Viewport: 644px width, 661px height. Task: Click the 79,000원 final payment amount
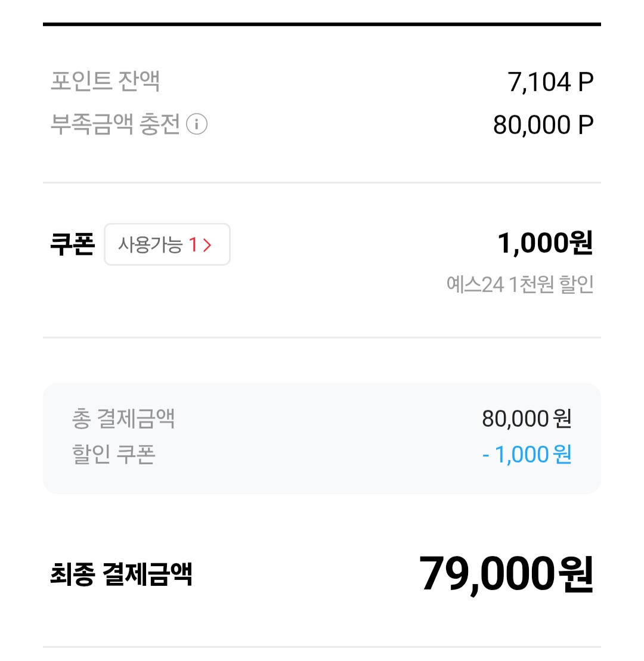point(506,574)
